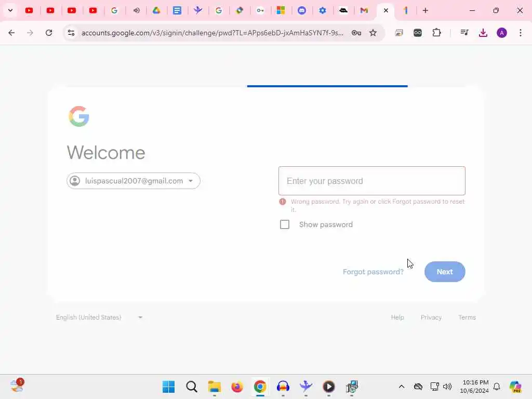Viewport: 532px width, 399px height.
Task: Click the infinity extension icon
Action: coord(418,33)
